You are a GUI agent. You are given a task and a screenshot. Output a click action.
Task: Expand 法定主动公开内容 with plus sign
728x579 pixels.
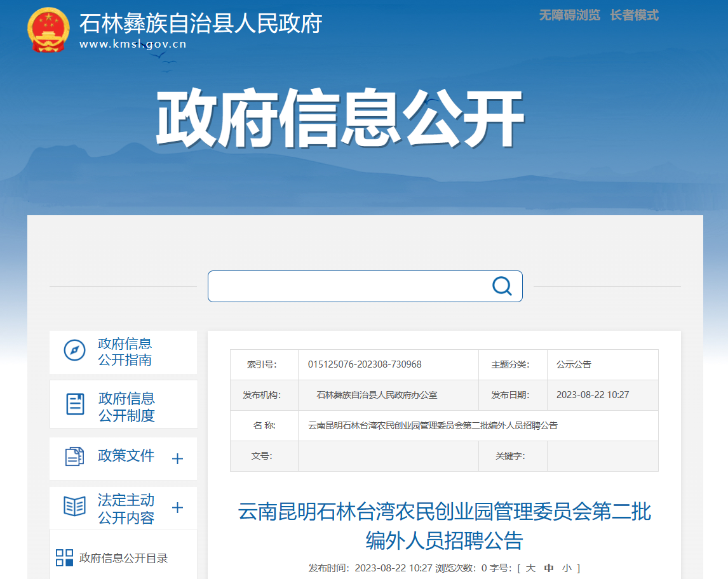click(x=177, y=508)
